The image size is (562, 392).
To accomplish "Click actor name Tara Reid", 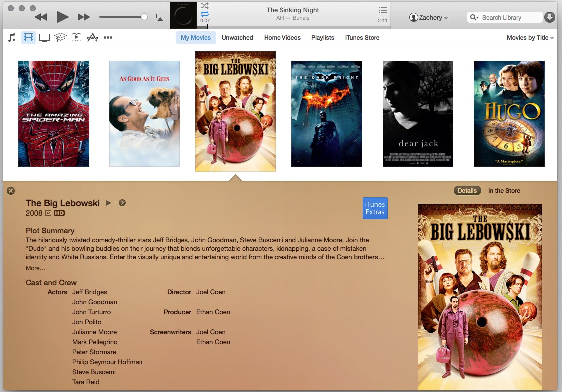I will point(86,382).
